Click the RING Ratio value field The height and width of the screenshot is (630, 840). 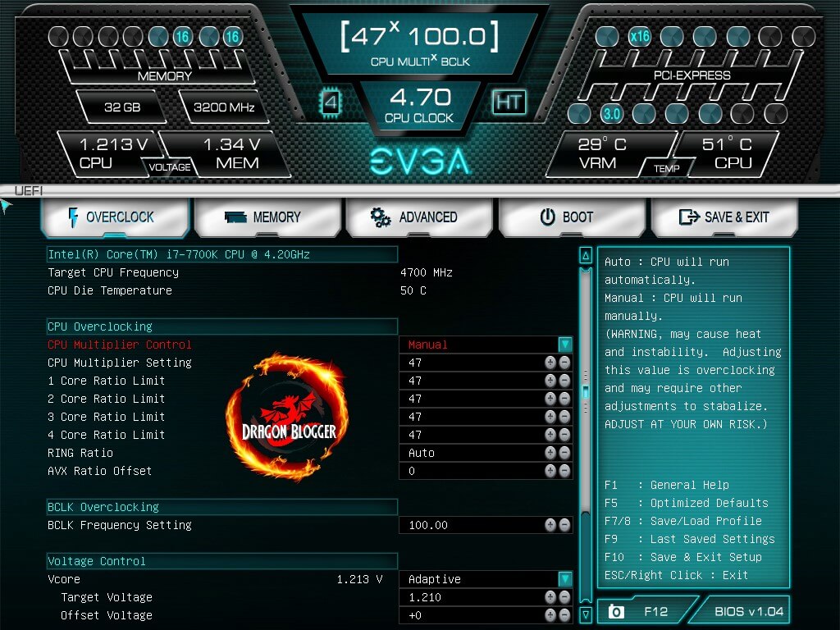[472, 453]
